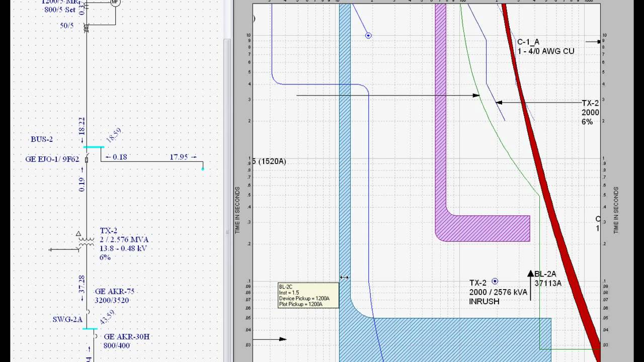
Task: Click the Plot Pickup = 1200A tooltip line
Action: (x=302, y=304)
